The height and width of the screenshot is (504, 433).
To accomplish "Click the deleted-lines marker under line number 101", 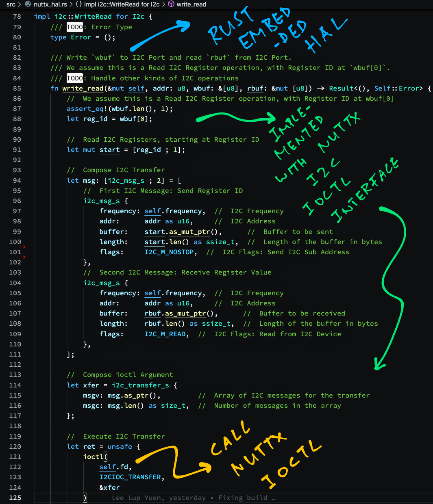I will pyautogui.click(x=24, y=257).
